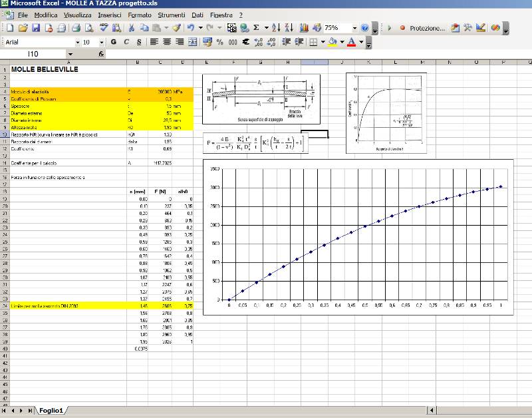This screenshot has height=418, width=532.
Task: Click the Print icon
Action: [x=76, y=28]
